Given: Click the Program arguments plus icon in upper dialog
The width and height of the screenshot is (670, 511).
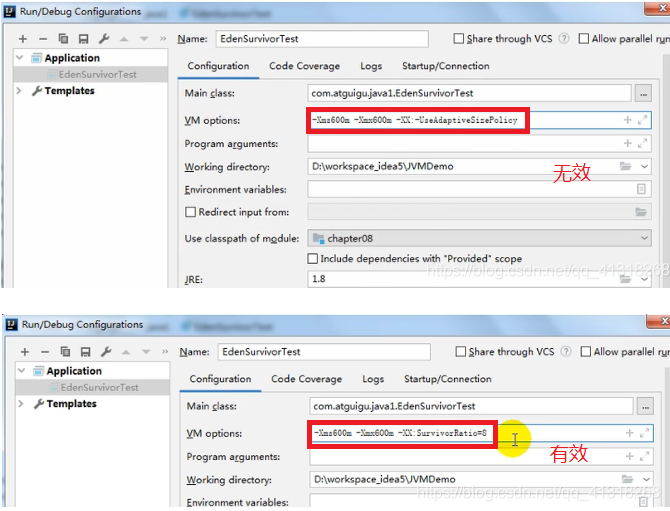Looking at the screenshot, I should pyautogui.click(x=627, y=143).
